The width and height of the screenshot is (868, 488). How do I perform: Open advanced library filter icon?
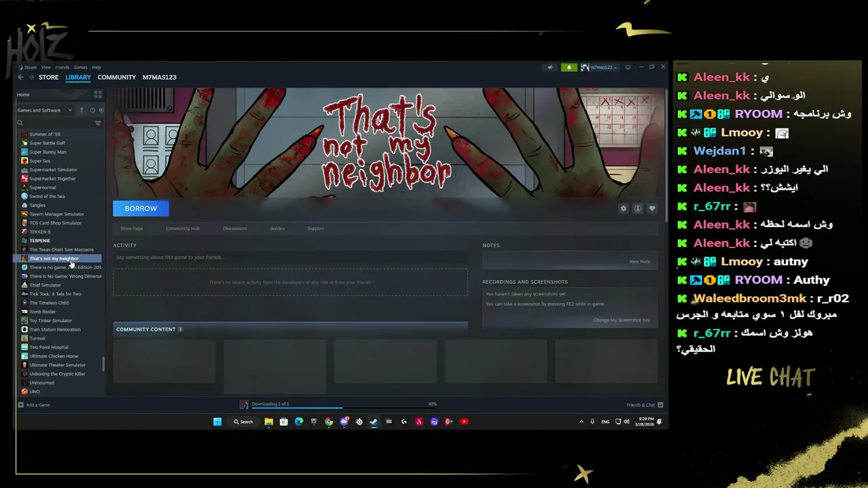pyautogui.click(x=98, y=123)
